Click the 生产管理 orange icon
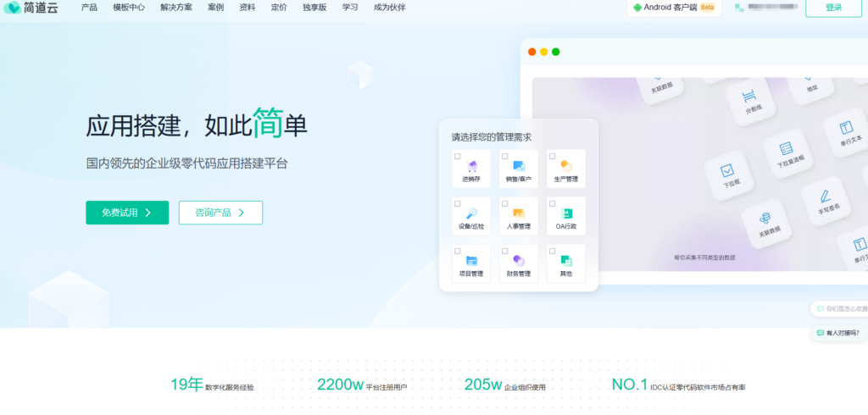868x415 pixels. (565, 165)
